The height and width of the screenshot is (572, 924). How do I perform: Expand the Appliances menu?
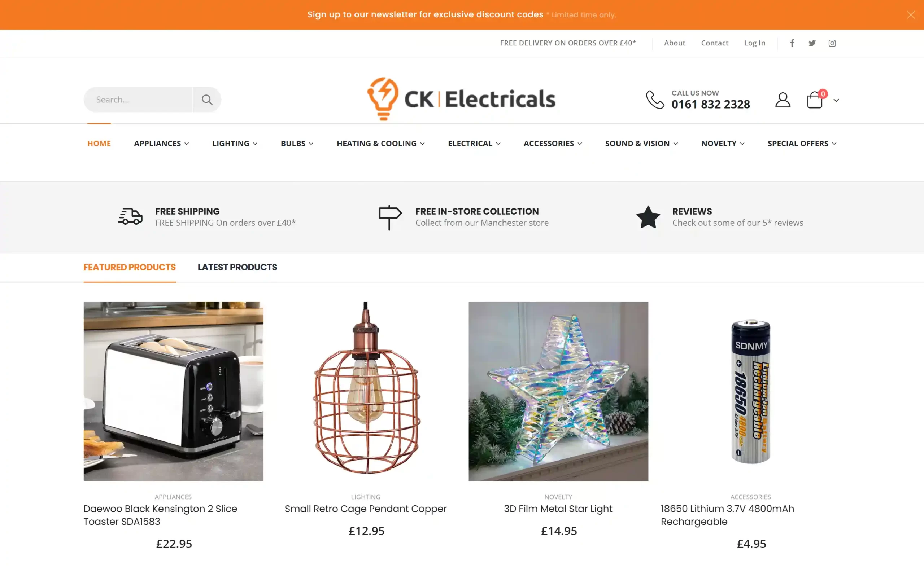(161, 144)
